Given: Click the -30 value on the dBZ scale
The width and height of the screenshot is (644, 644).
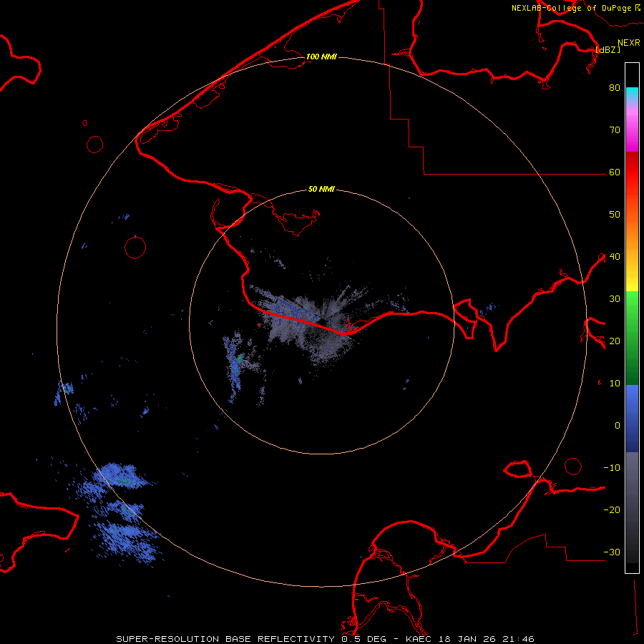Looking at the screenshot, I should tap(612, 552).
